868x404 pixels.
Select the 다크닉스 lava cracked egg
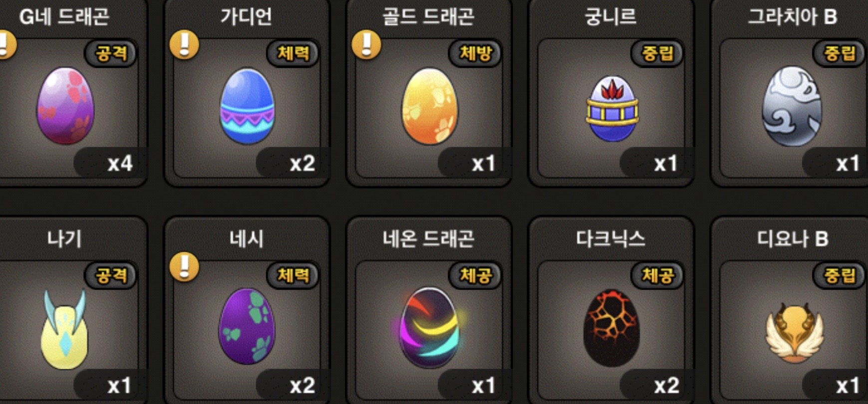611,328
